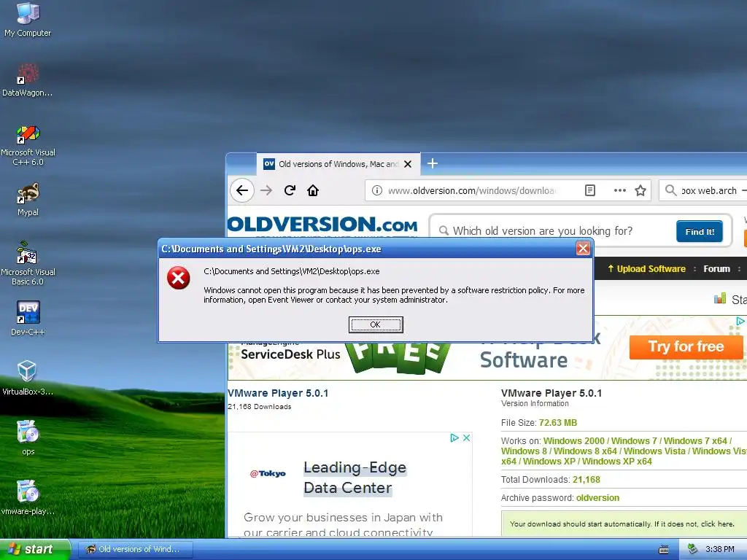This screenshot has width=747, height=560.
Task: Go to browser home page
Action: [x=312, y=190]
